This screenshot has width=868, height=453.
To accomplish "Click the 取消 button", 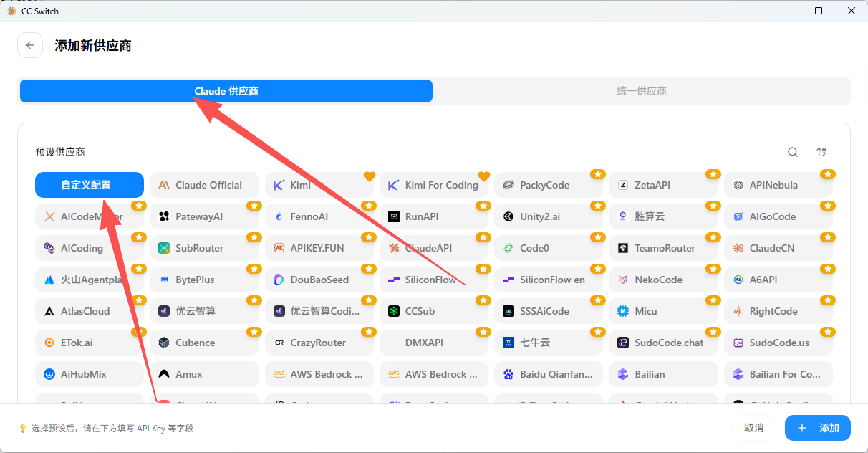I will click(x=754, y=428).
